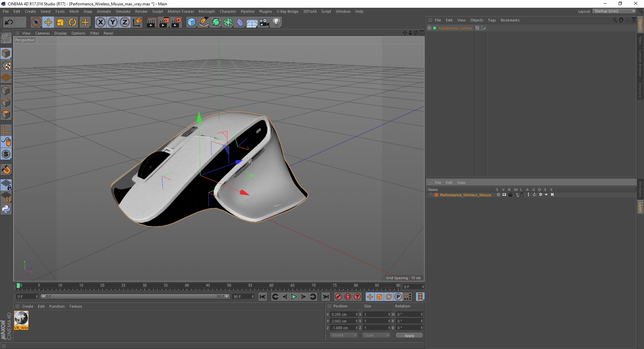Expand the Subdivision Surface tree node

pyautogui.click(x=429, y=28)
